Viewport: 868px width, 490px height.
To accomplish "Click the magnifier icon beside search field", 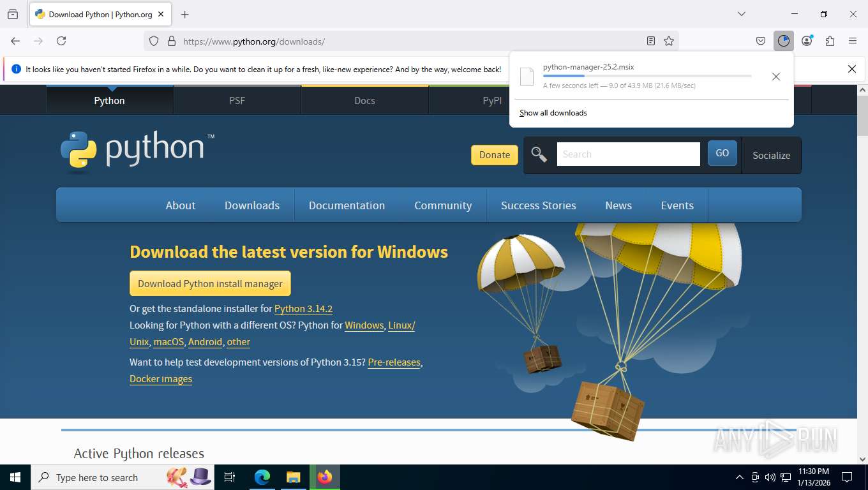I will pyautogui.click(x=539, y=154).
